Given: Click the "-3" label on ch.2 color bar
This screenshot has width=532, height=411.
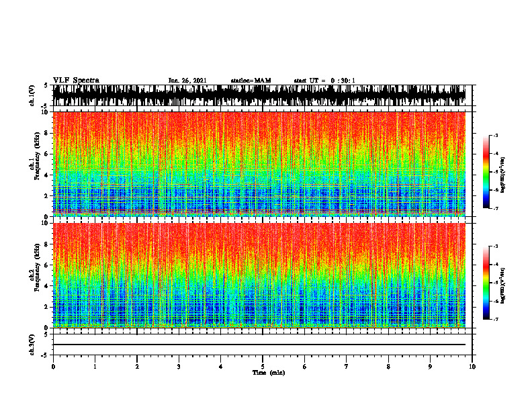Looking at the screenshot, I should tap(495, 246).
